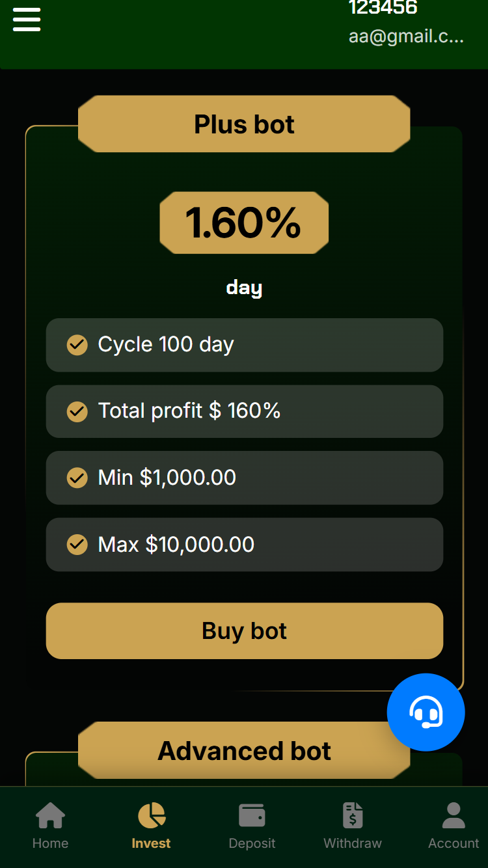
Task: Click checkmark beside Min $1,000.00
Action: click(77, 478)
